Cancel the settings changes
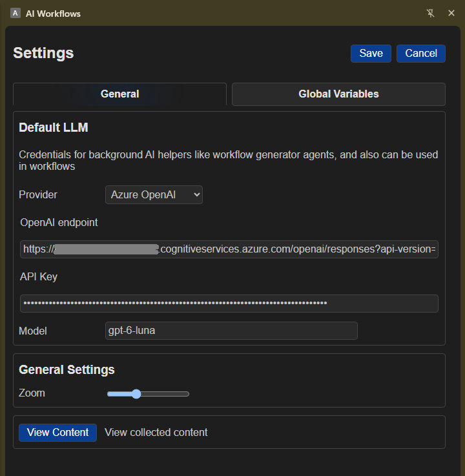This screenshot has height=476, width=465. [x=421, y=54]
